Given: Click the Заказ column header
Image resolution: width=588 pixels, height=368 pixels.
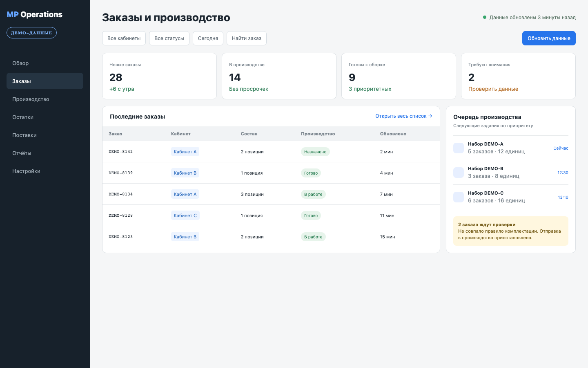Looking at the screenshot, I should (116, 134).
